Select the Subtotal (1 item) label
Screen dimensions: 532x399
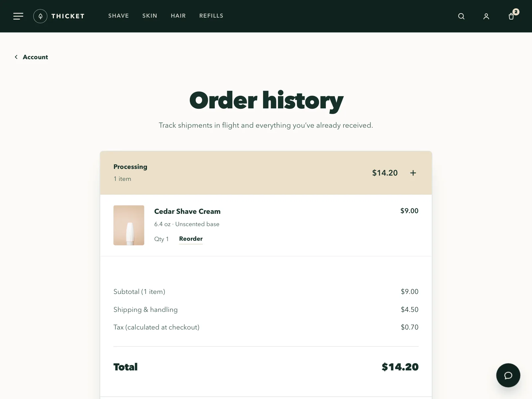139,292
